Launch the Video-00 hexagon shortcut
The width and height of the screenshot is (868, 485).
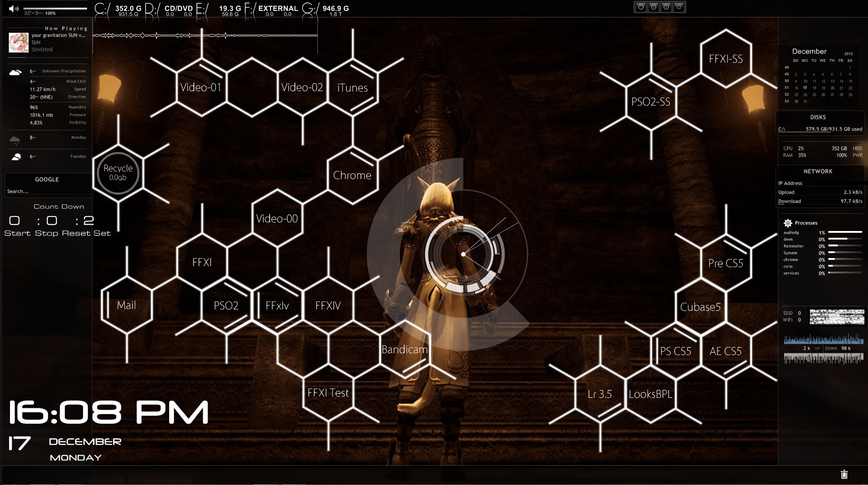277,218
